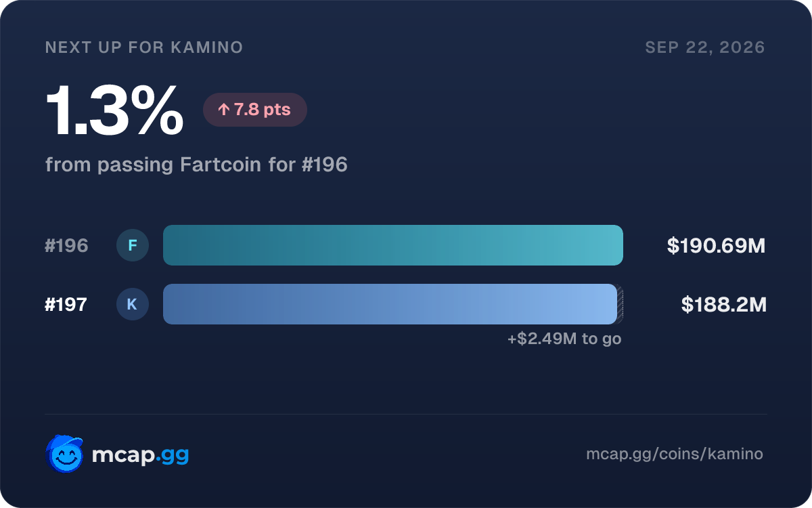Click the $190.69M market cap value

[x=716, y=246]
